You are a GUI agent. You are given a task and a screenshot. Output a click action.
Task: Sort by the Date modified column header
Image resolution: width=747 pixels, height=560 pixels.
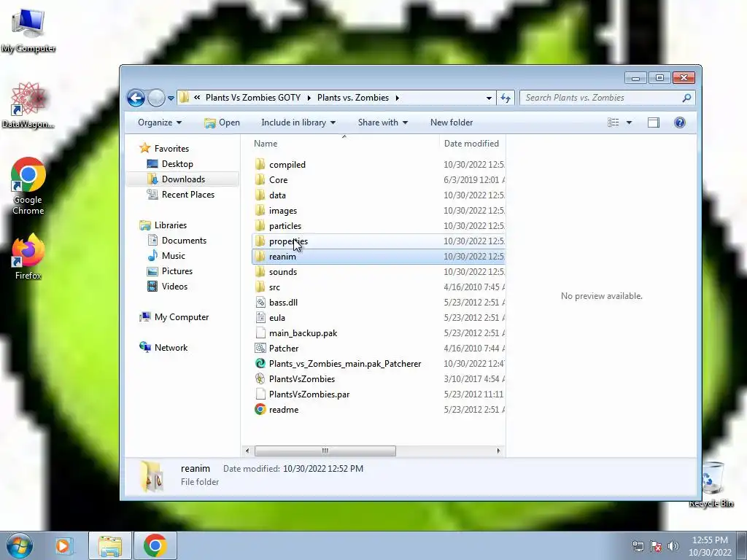(471, 144)
